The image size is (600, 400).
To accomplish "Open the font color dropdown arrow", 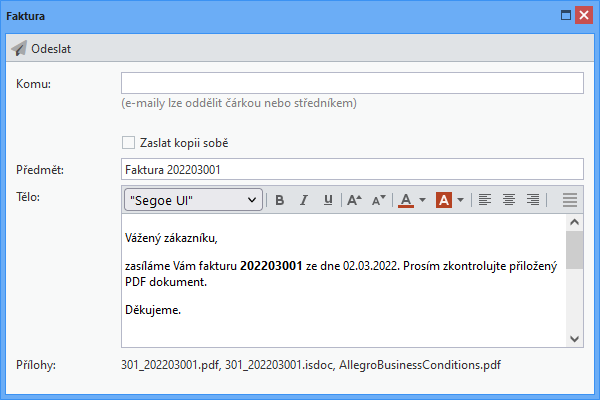I will click(x=422, y=200).
